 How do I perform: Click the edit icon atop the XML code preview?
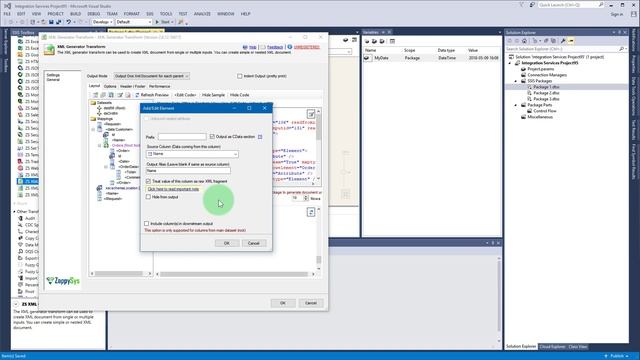point(311,114)
